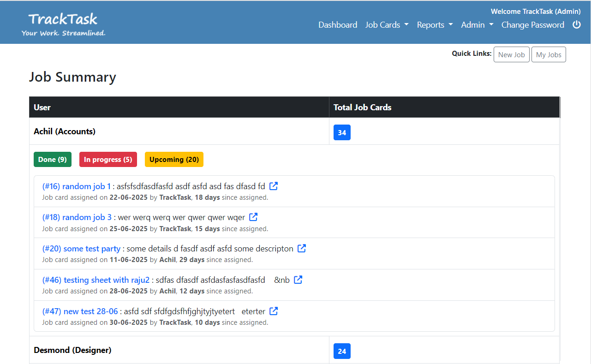The width and height of the screenshot is (591, 364).
Task: Open the Admin dropdown menu
Action: pos(477,25)
